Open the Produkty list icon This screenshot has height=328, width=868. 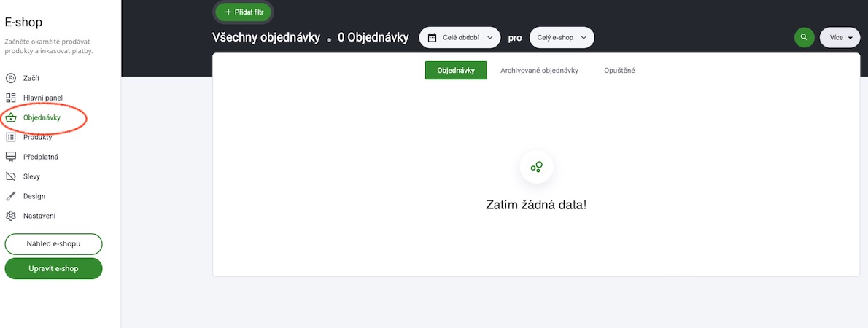tap(11, 137)
